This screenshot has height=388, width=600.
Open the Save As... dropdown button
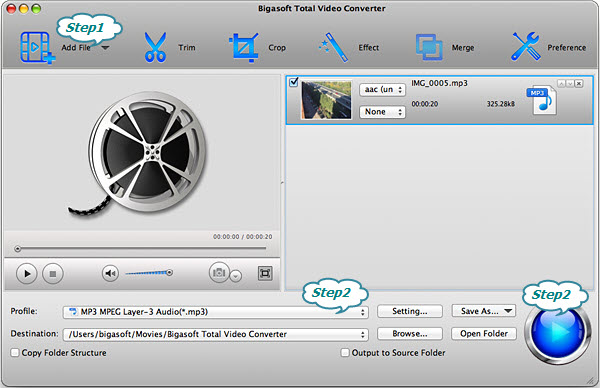click(x=484, y=311)
